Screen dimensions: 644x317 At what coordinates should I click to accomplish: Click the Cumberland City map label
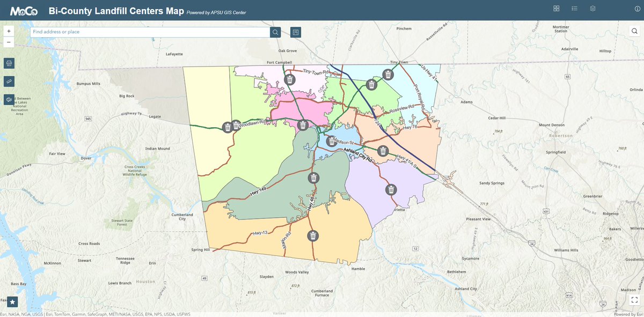coord(182,217)
